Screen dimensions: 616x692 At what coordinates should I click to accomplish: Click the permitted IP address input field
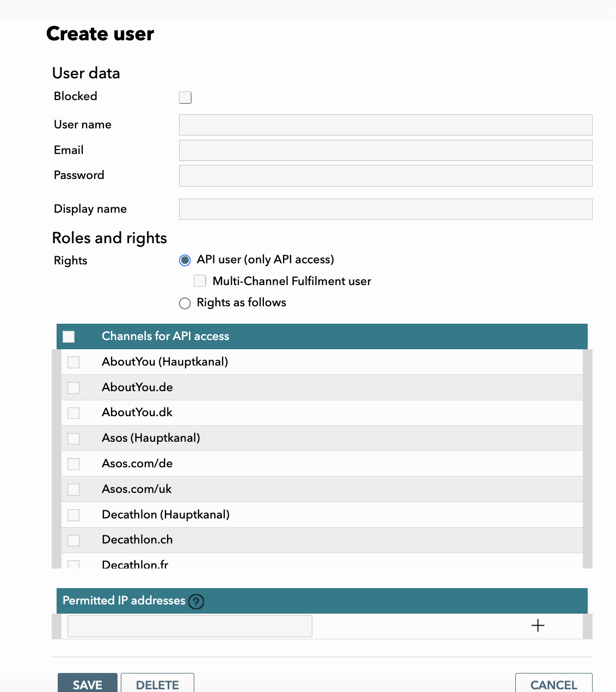pyautogui.click(x=189, y=626)
